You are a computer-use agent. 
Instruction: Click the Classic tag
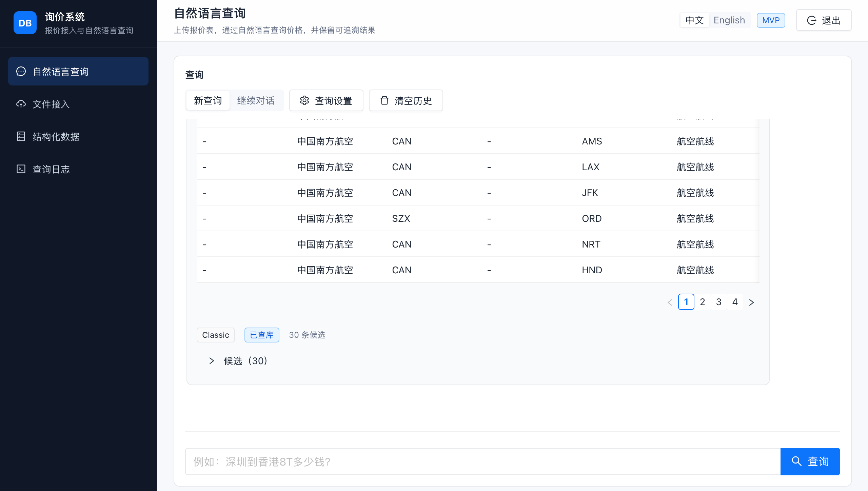point(216,335)
